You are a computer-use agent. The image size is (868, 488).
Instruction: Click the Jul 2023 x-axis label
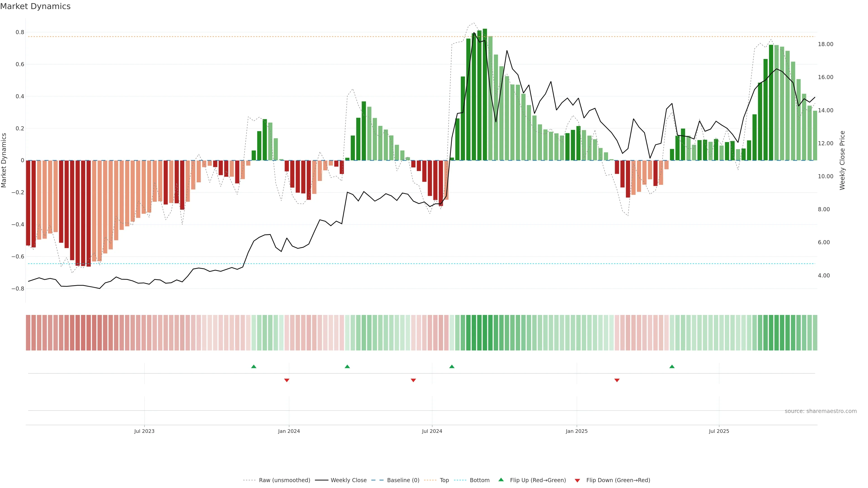click(x=144, y=431)
